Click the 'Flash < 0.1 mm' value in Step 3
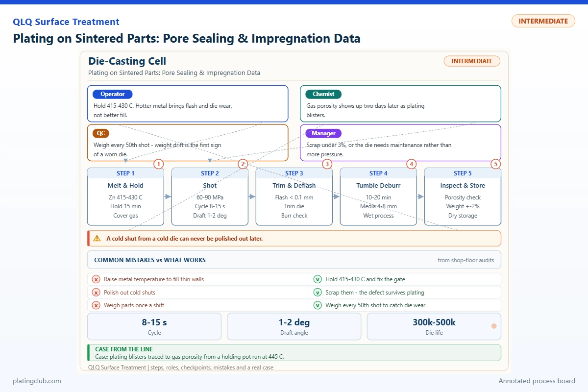 (x=294, y=197)
